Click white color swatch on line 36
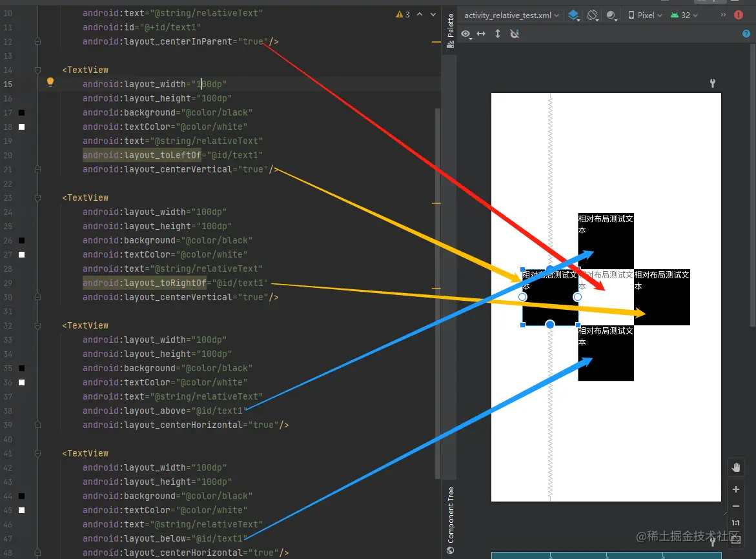The height and width of the screenshot is (559, 756). [22, 382]
